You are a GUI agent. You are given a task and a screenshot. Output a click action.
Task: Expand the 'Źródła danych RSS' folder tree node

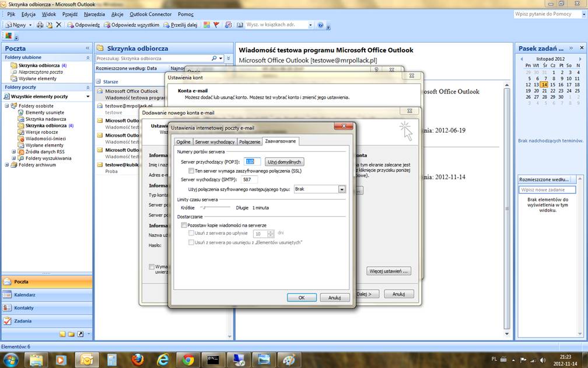tap(14, 152)
